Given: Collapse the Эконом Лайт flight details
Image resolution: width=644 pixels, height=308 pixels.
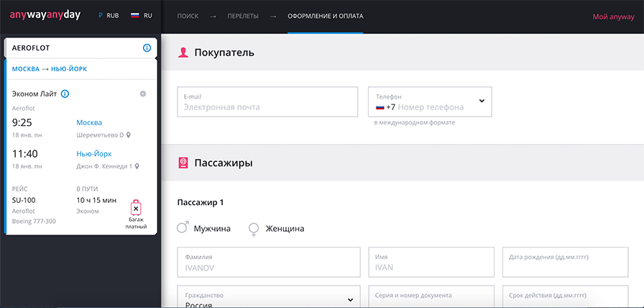Looking at the screenshot, I should pyautogui.click(x=143, y=94).
